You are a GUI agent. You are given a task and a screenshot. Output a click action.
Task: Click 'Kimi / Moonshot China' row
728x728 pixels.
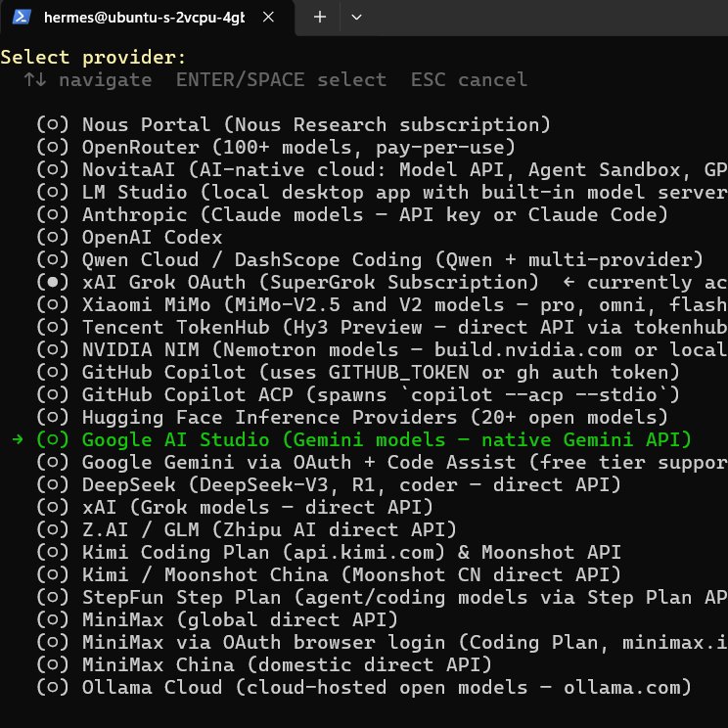tap(351, 574)
